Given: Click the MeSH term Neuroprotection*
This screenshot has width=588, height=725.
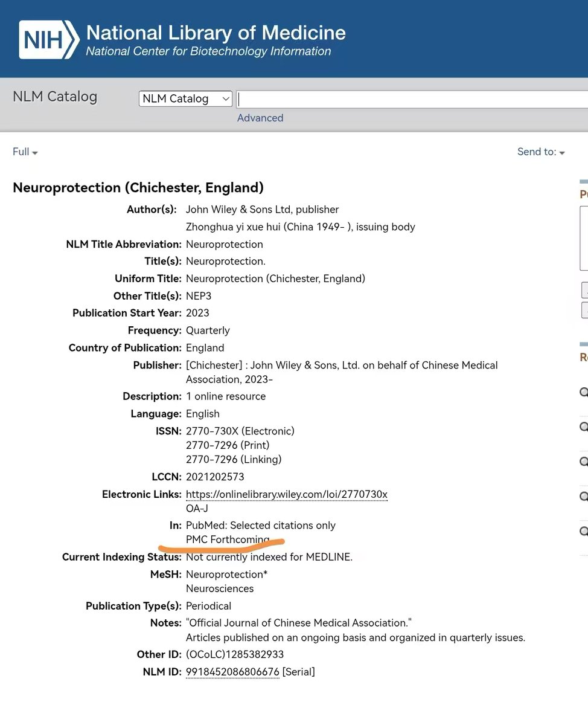Looking at the screenshot, I should click(226, 574).
